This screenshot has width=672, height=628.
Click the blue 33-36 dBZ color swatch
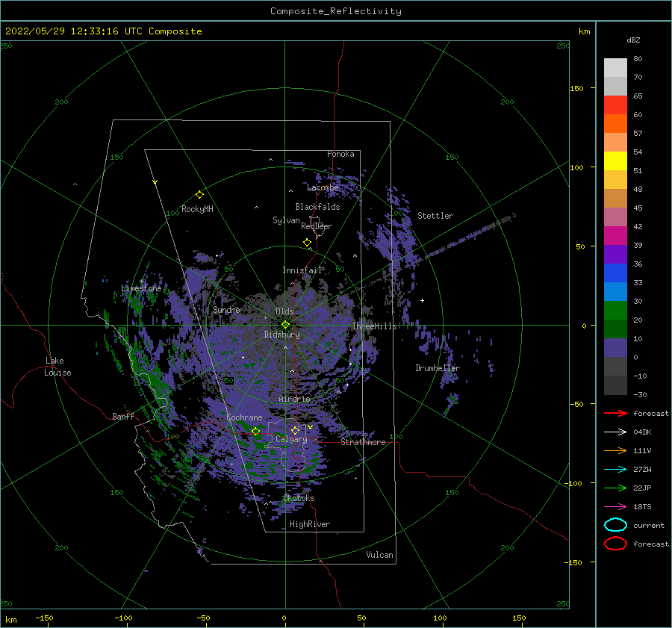[x=615, y=273]
